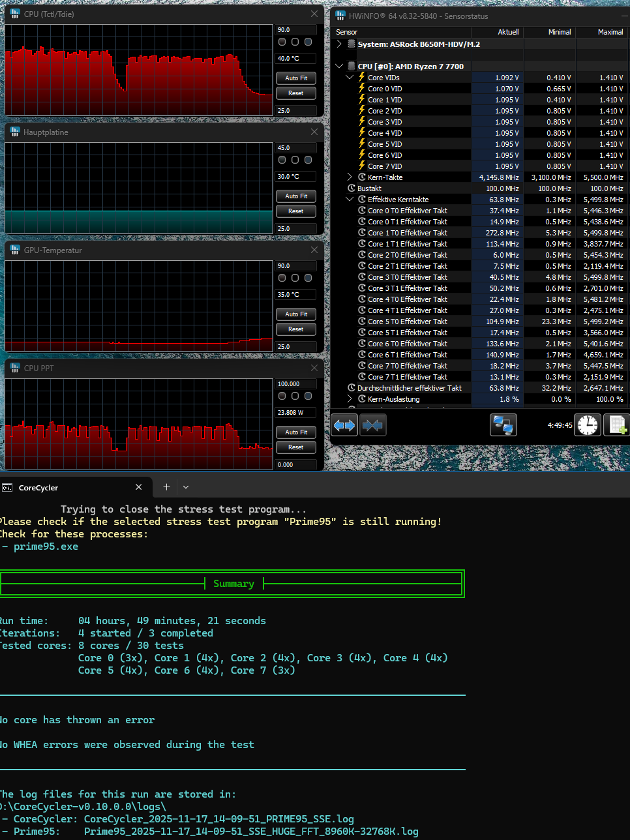Click Reset in the CPU (Tctl/Tdie) graph
This screenshot has width=630, height=840.
(296, 93)
